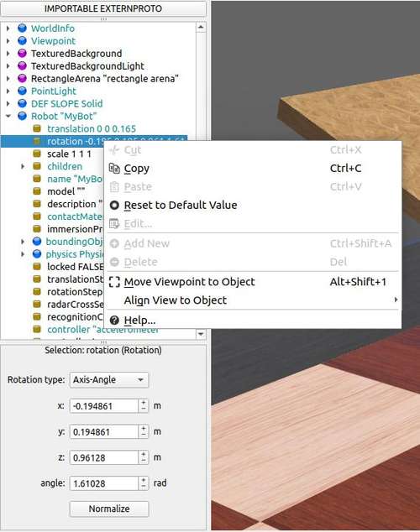The width and height of the screenshot is (420, 532).
Task: Expand the children field arrow
Action: click(23, 166)
